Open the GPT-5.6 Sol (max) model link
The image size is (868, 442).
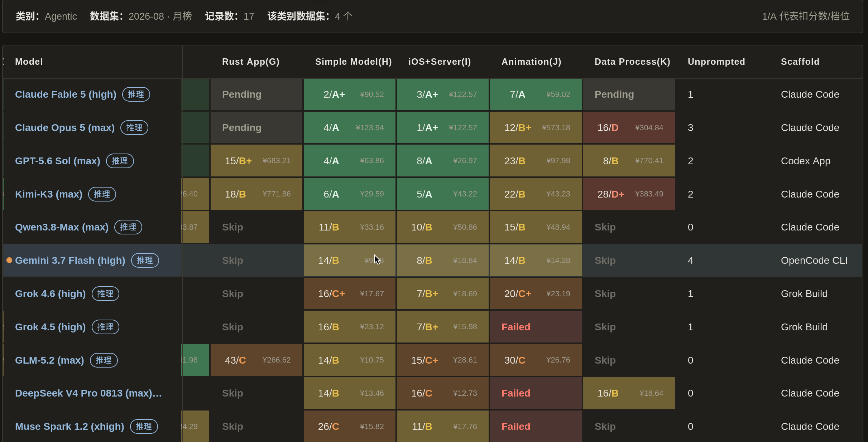pos(58,161)
